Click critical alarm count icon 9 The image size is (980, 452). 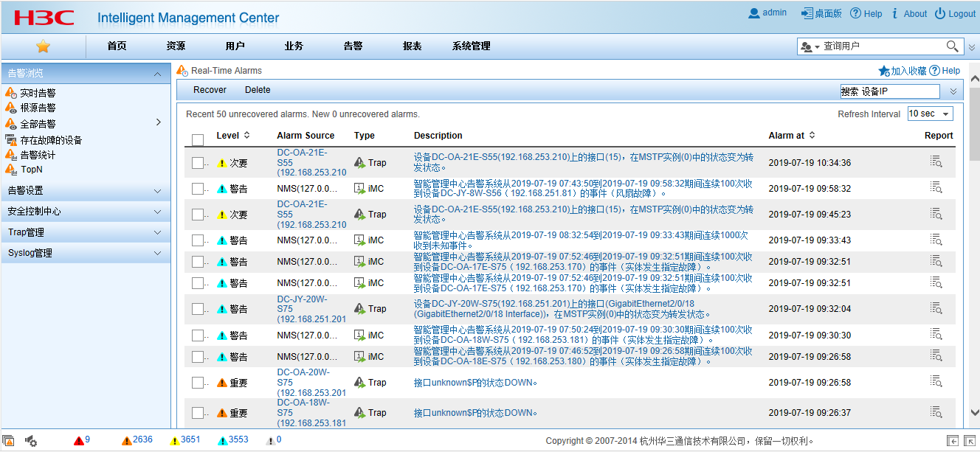(x=79, y=440)
